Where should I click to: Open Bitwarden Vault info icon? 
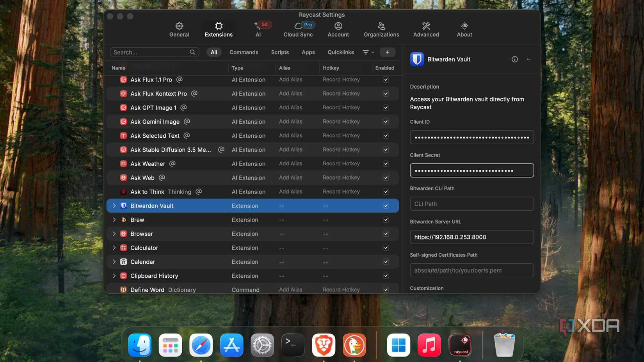(514, 59)
